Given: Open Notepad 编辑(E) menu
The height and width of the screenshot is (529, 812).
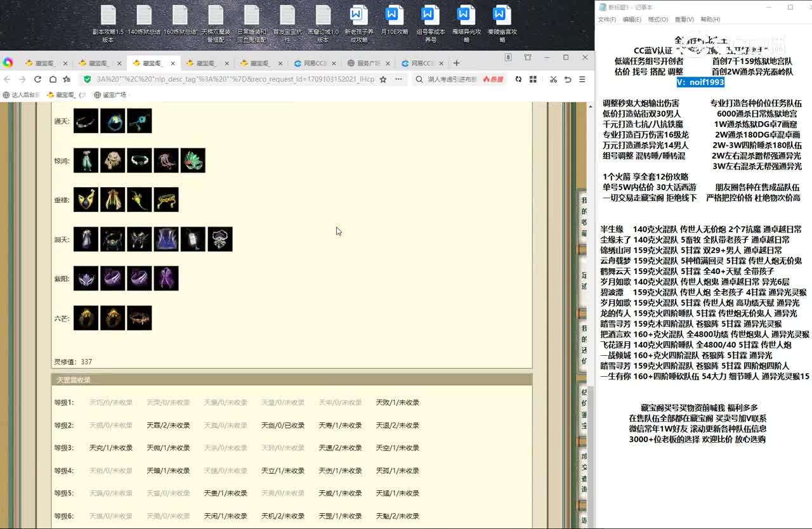Looking at the screenshot, I should tap(632, 20).
